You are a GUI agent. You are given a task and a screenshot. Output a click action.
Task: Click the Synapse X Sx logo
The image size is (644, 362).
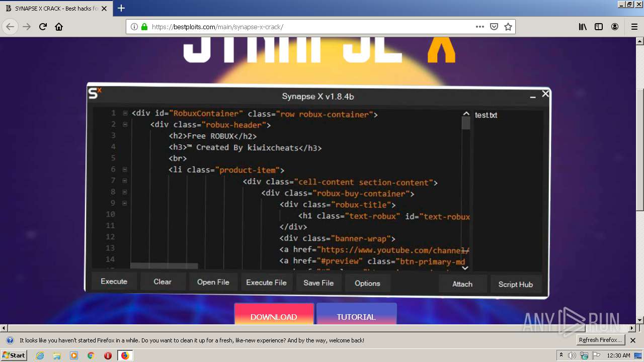[x=95, y=93]
